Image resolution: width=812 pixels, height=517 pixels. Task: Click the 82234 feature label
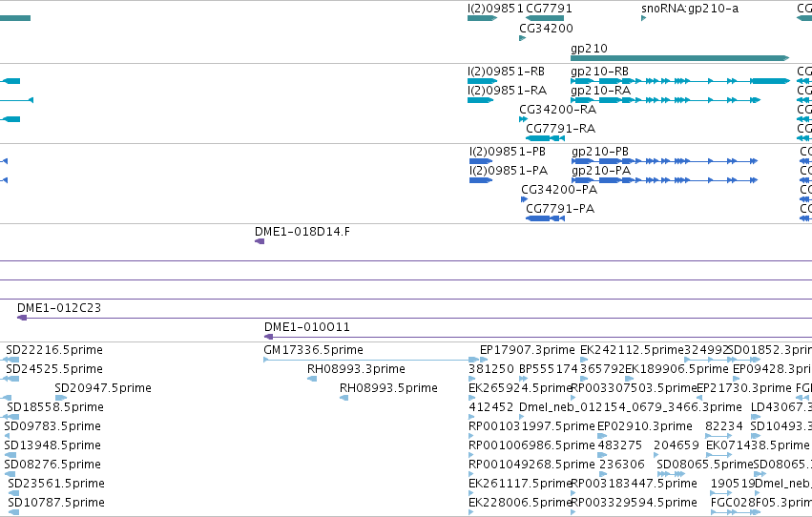pos(724,426)
